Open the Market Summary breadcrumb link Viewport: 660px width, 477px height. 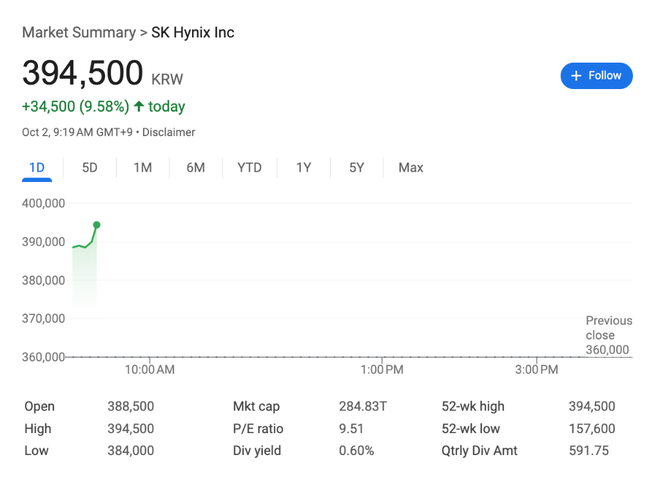78,32
